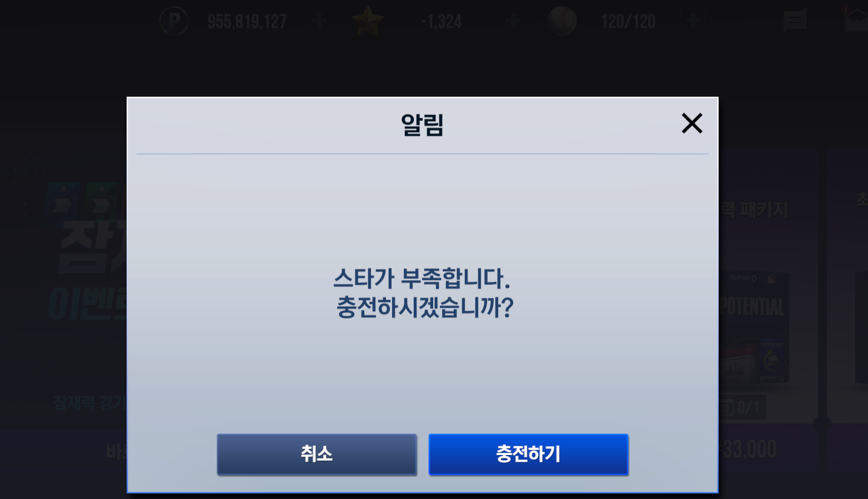Click the 955,819,127 points balance
This screenshot has height=499, width=868.
(247, 22)
